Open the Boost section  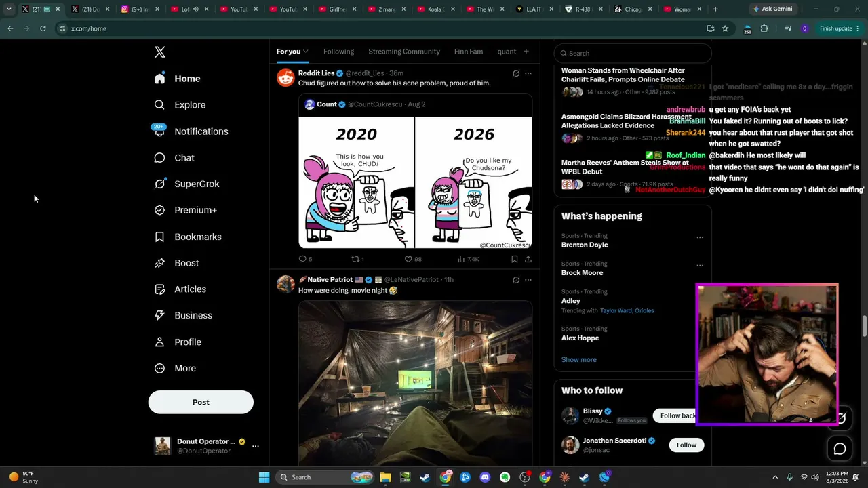176,263
